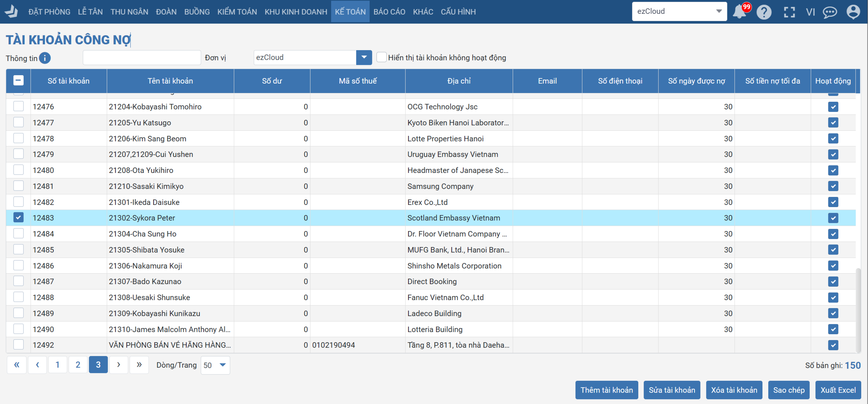Open the BÁO CÁO menu

click(x=389, y=12)
